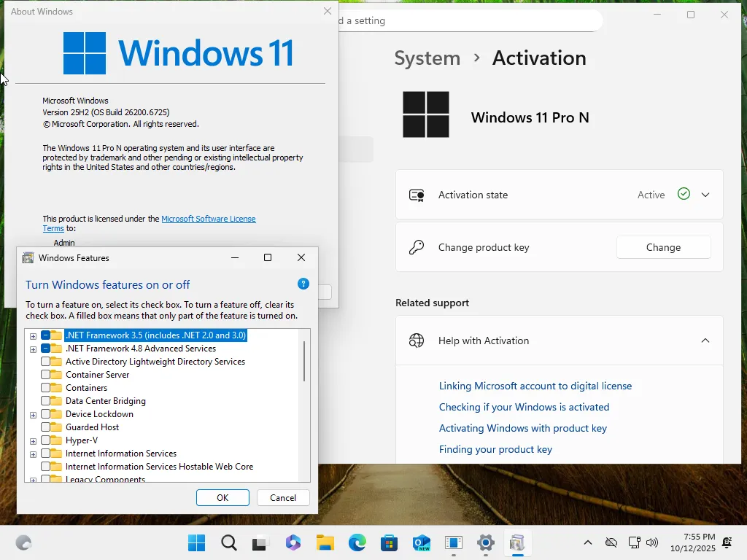The width and height of the screenshot is (747, 560).
Task: Click the taskbar Search icon
Action: (x=229, y=543)
